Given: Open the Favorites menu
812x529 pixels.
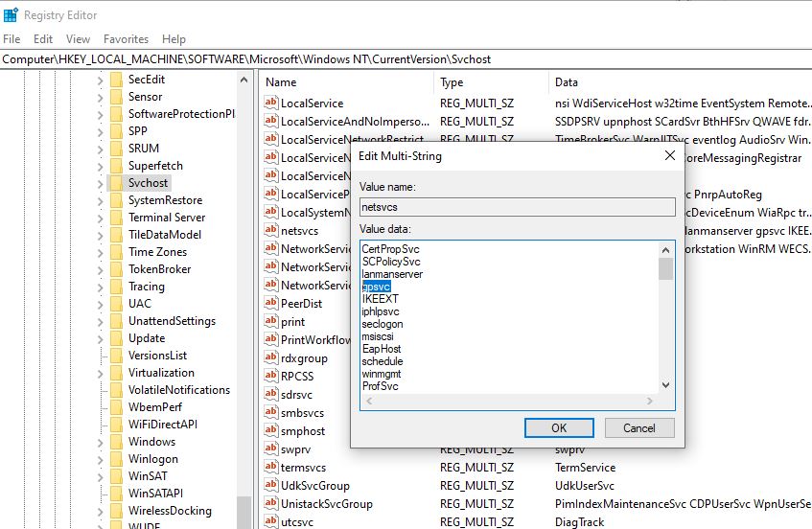Looking at the screenshot, I should click(126, 39).
